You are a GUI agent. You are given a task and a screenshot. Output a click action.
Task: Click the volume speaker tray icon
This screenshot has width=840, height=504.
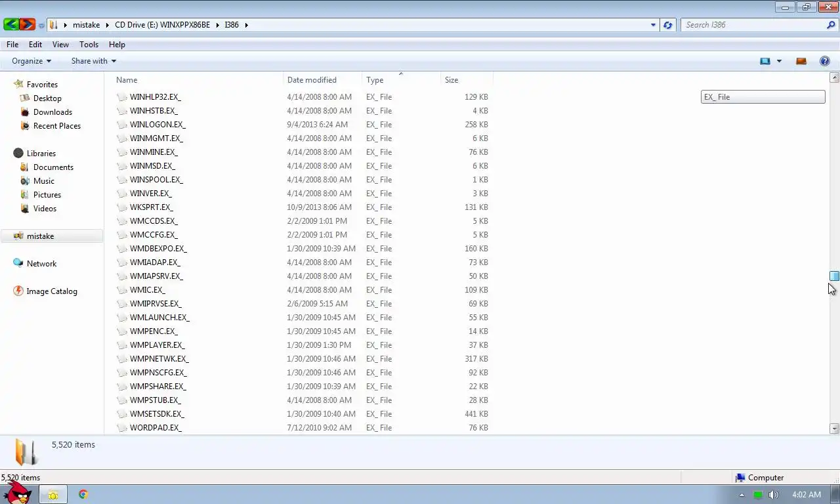click(774, 495)
